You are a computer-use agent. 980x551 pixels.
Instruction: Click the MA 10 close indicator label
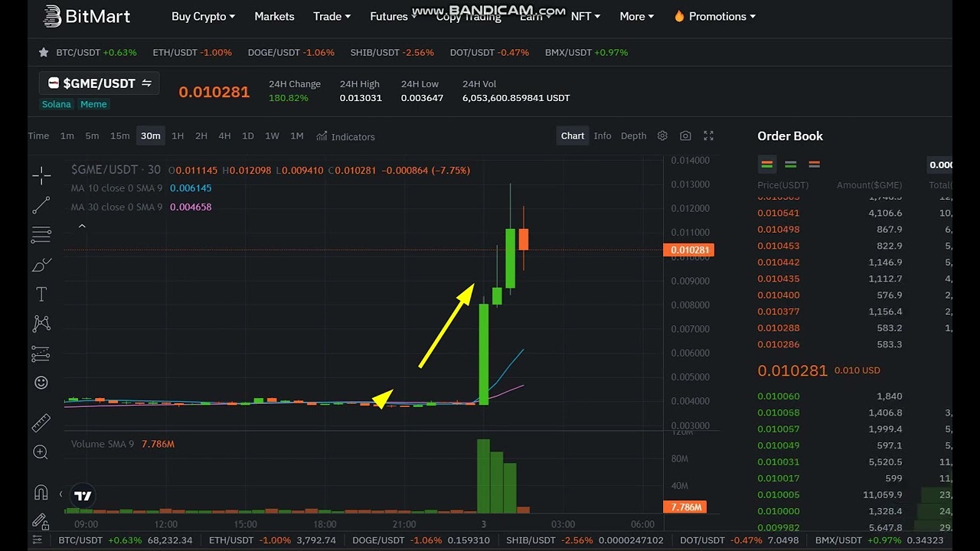pos(116,187)
